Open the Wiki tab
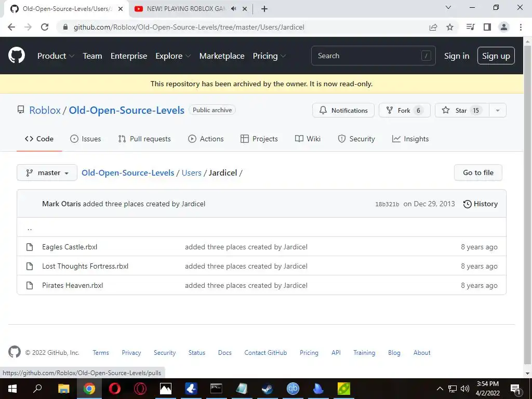The width and height of the screenshot is (532, 399). [308, 139]
